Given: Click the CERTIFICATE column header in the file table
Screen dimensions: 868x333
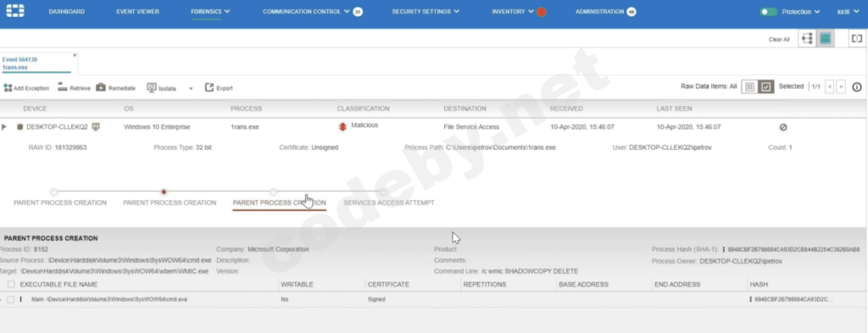Looking at the screenshot, I should 388,285.
